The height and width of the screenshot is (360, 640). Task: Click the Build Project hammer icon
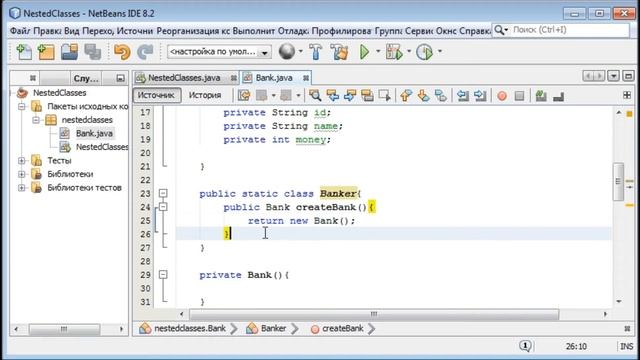[x=316, y=52]
